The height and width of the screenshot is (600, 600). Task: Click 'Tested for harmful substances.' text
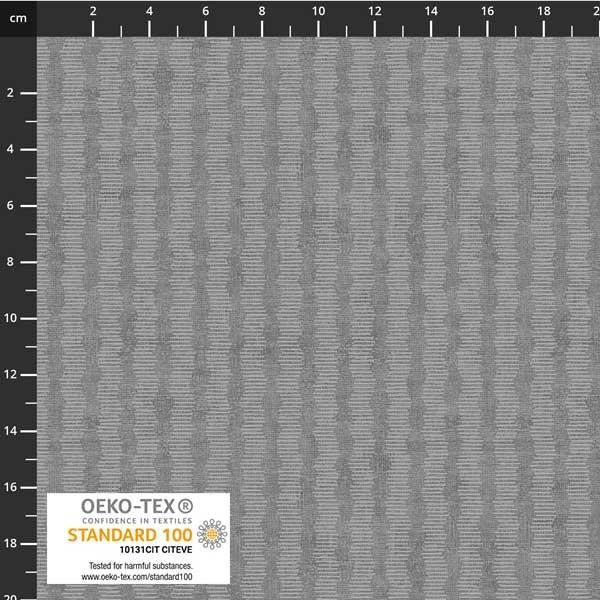[138, 566]
